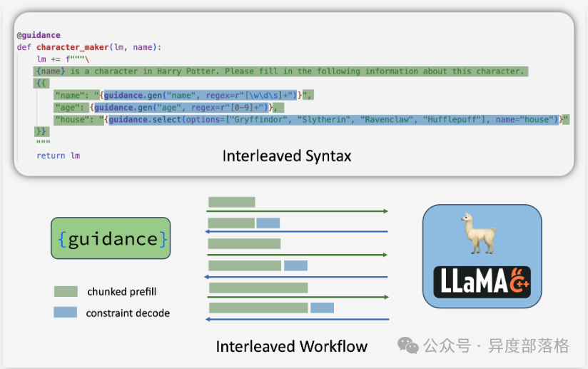Click the "chunked prefill" legend label

tap(121, 291)
